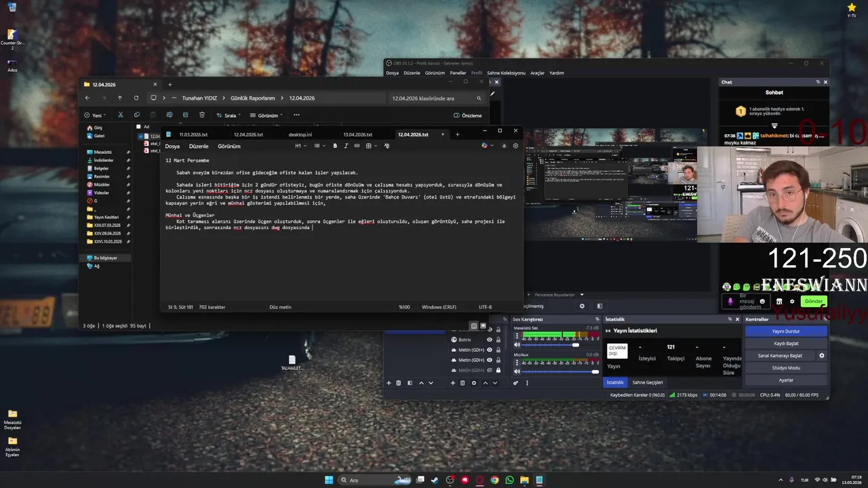Open Google Chrome from the taskbar
The height and width of the screenshot is (488, 868).
click(x=494, y=480)
